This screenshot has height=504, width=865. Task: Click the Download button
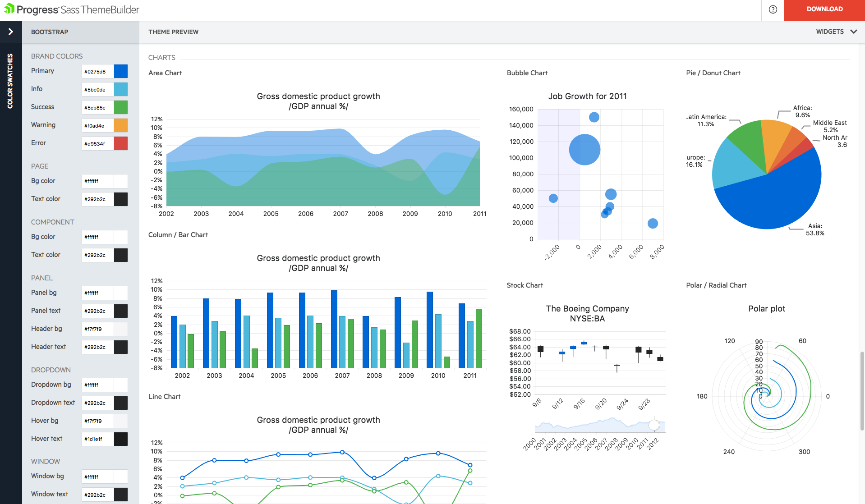coord(824,9)
